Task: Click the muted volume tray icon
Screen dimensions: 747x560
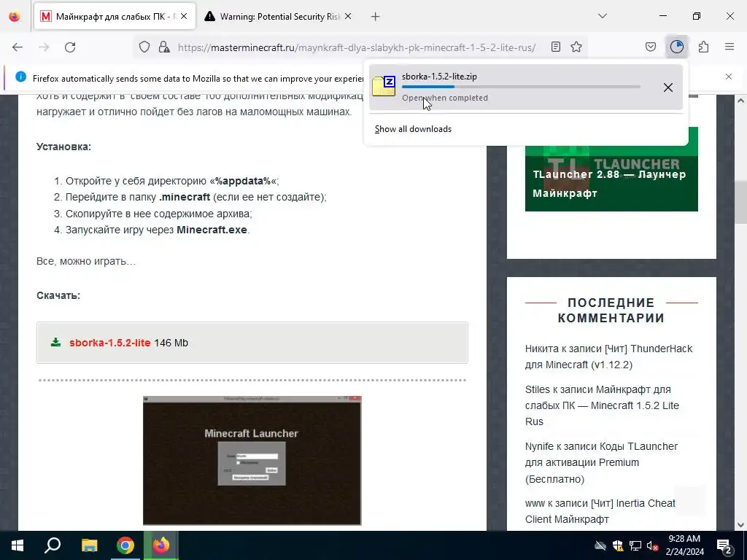Action: (x=653, y=545)
